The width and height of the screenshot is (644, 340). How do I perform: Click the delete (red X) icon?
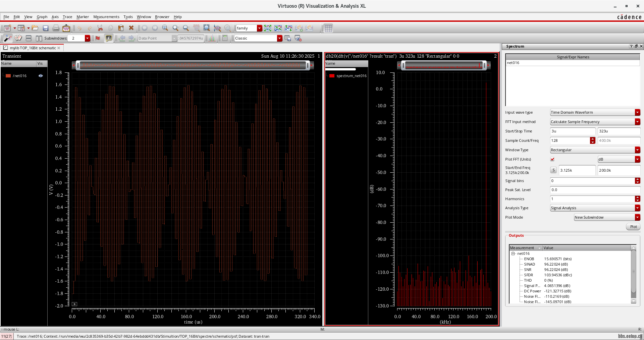tap(131, 28)
